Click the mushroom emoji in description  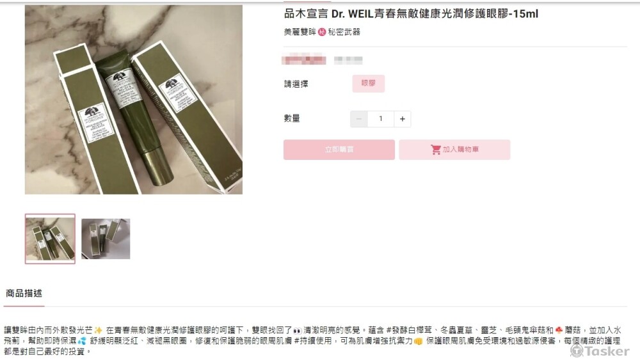pos(559,329)
